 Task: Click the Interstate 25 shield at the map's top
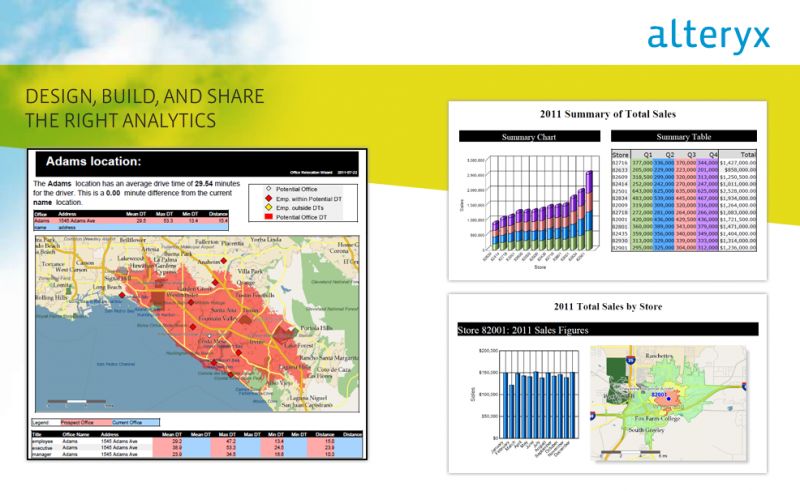tap(631, 359)
